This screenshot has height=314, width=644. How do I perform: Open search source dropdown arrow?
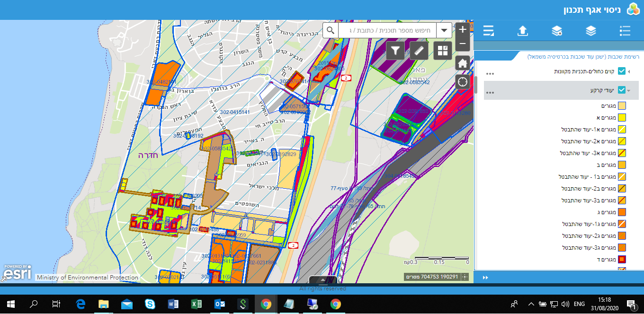(444, 31)
